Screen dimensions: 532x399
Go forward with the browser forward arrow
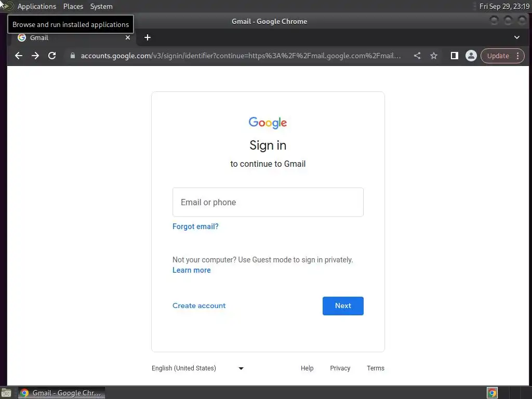click(x=35, y=56)
